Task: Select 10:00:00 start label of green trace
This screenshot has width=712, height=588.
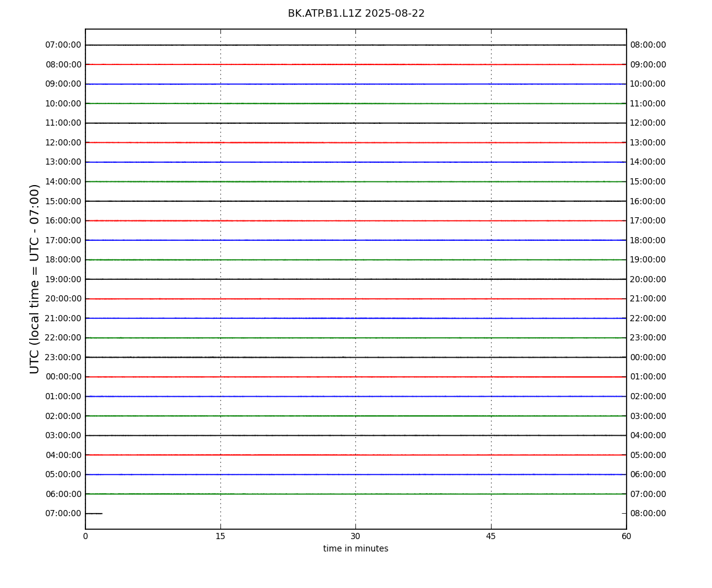Action: tap(64, 103)
